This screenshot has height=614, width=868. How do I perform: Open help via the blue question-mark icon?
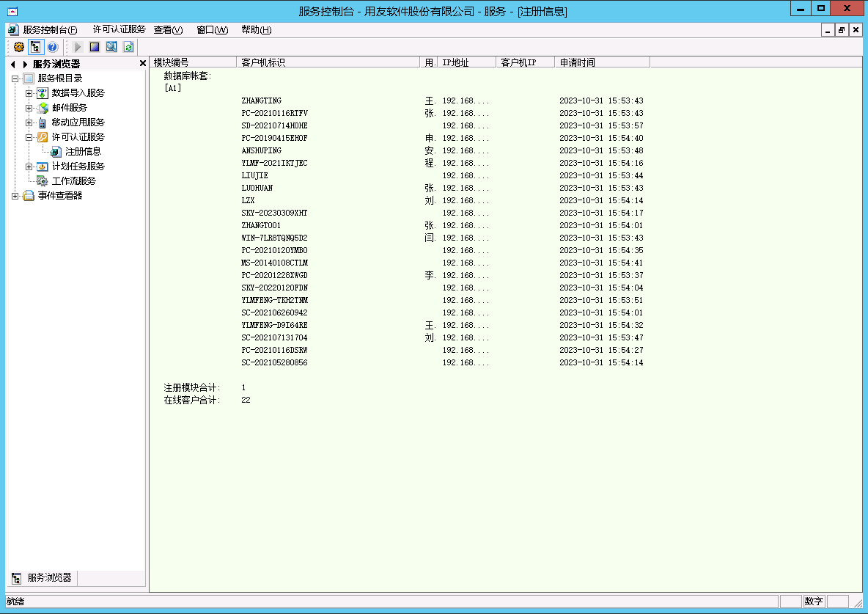point(52,47)
